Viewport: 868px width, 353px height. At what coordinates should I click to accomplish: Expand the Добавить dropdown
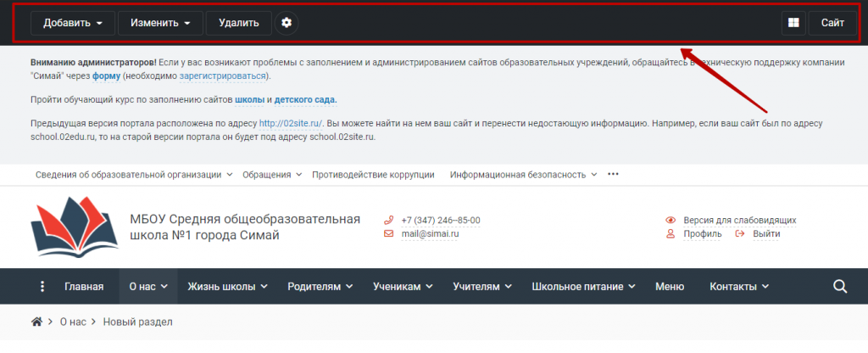72,23
